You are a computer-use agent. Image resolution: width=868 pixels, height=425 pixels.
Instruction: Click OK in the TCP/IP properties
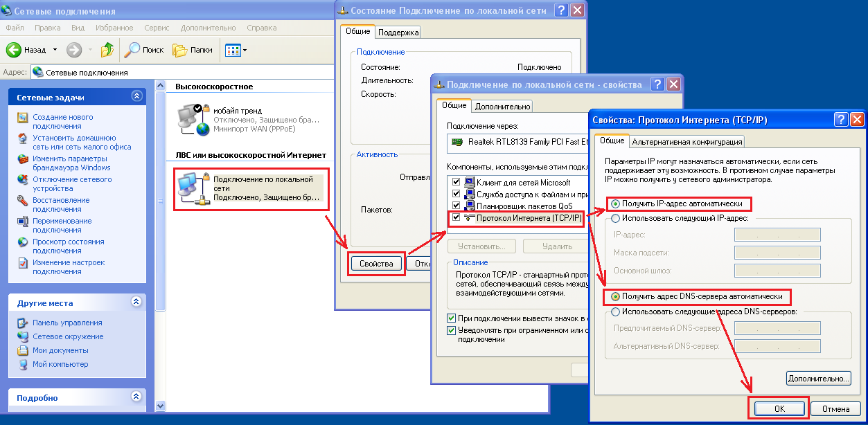click(x=779, y=409)
